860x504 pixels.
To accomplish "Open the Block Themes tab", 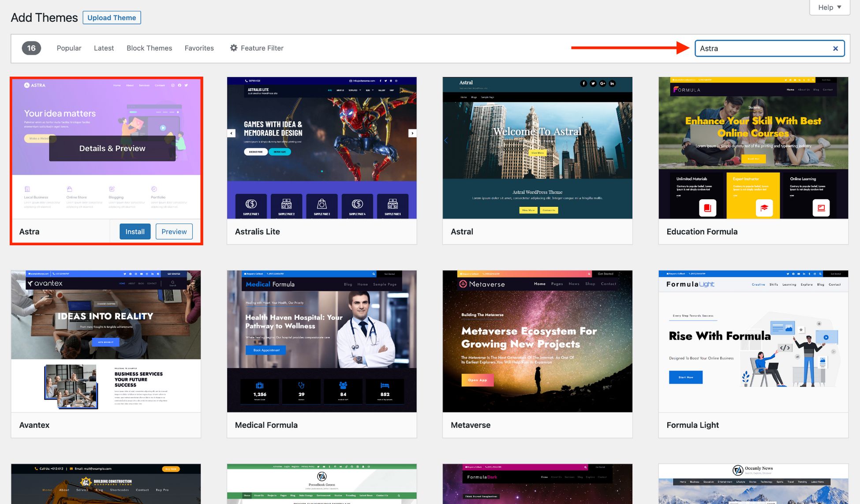I will pos(149,48).
